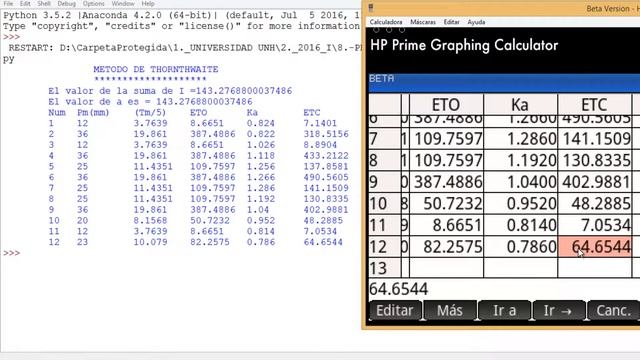
Task: Open the Debug menu in IDLE
Action: (67, 3)
